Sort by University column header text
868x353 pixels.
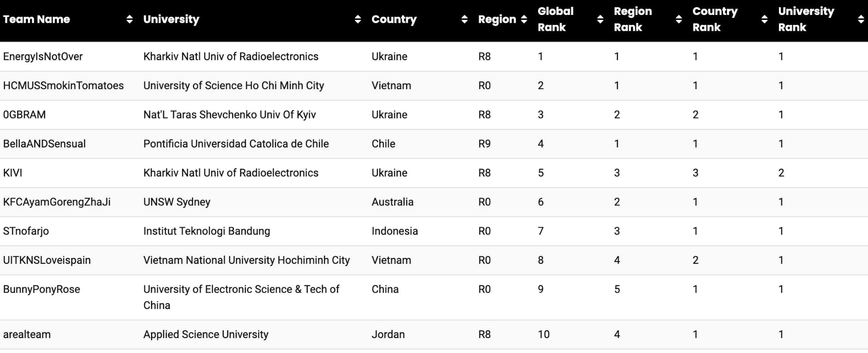[x=171, y=19]
